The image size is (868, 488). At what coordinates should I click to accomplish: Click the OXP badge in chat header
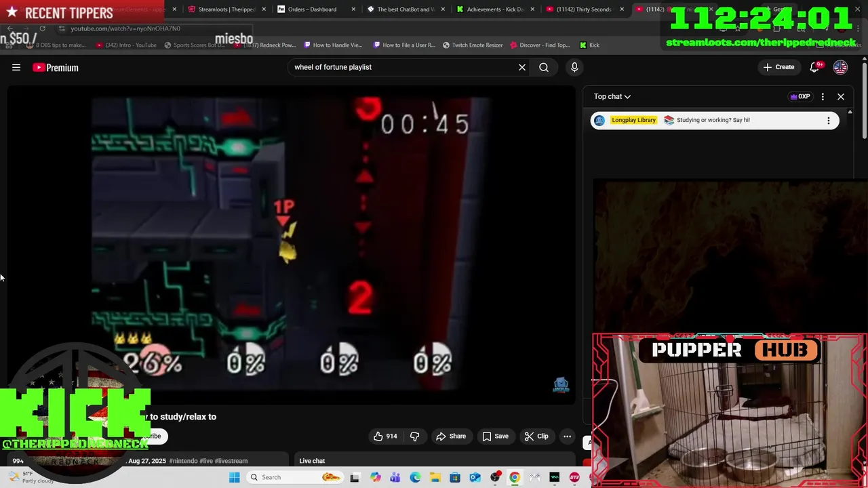[x=800, y=96]
